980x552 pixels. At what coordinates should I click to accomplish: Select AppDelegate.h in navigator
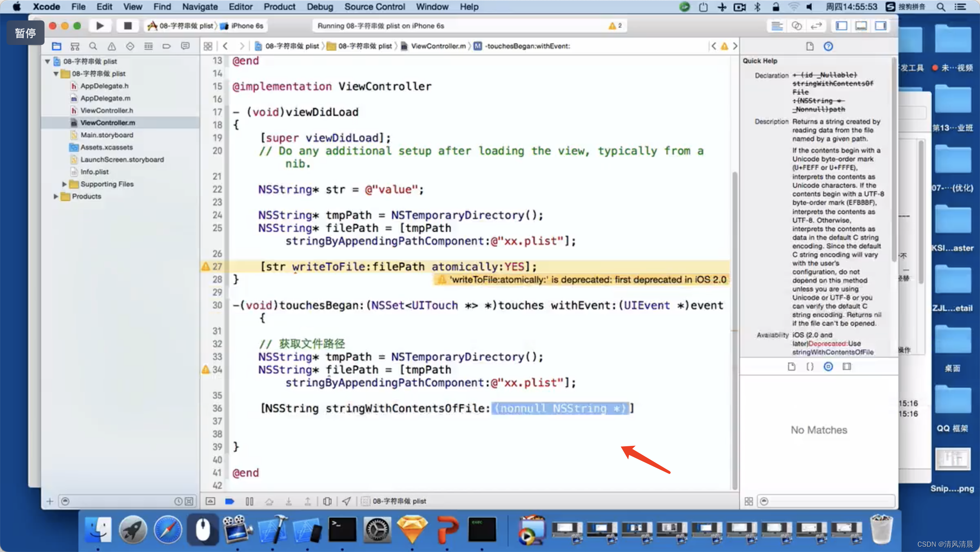(x=104, y=86)
